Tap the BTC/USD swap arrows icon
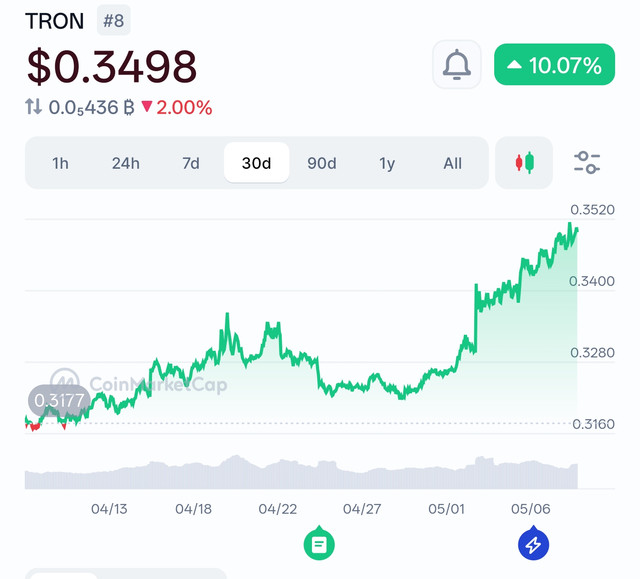 (33, 107)
